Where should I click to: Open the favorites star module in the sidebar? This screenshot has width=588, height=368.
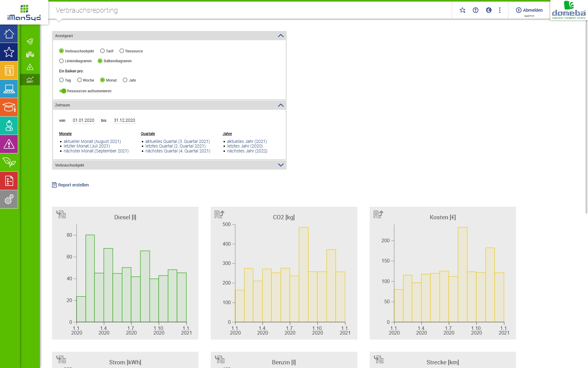coord(9,52)
